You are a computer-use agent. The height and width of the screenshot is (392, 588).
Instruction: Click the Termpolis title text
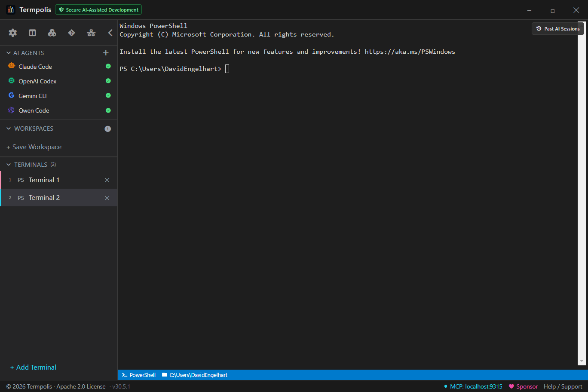35,9
